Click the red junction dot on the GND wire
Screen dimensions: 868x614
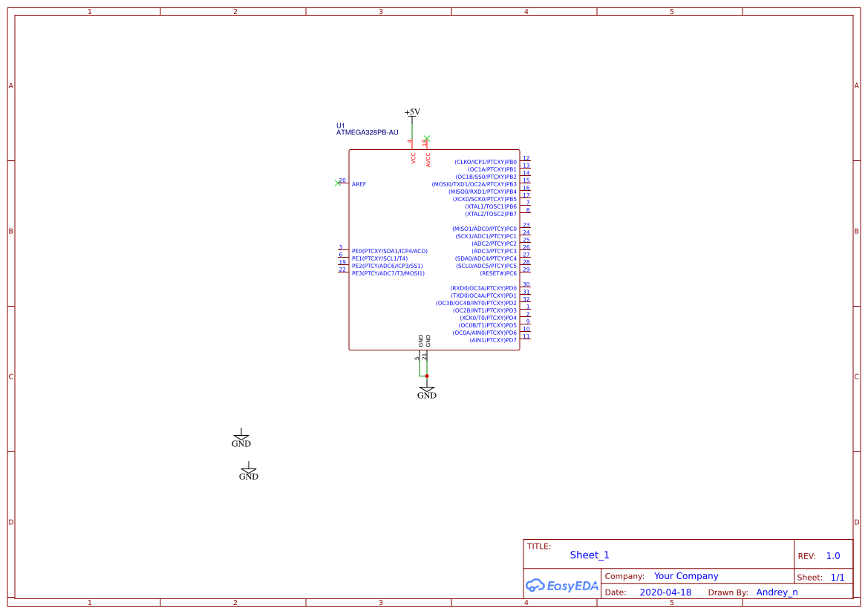427,376
